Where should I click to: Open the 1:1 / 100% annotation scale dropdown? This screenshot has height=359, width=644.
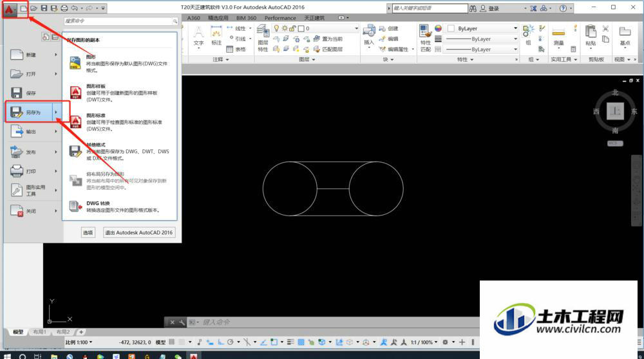pos(424,342)
